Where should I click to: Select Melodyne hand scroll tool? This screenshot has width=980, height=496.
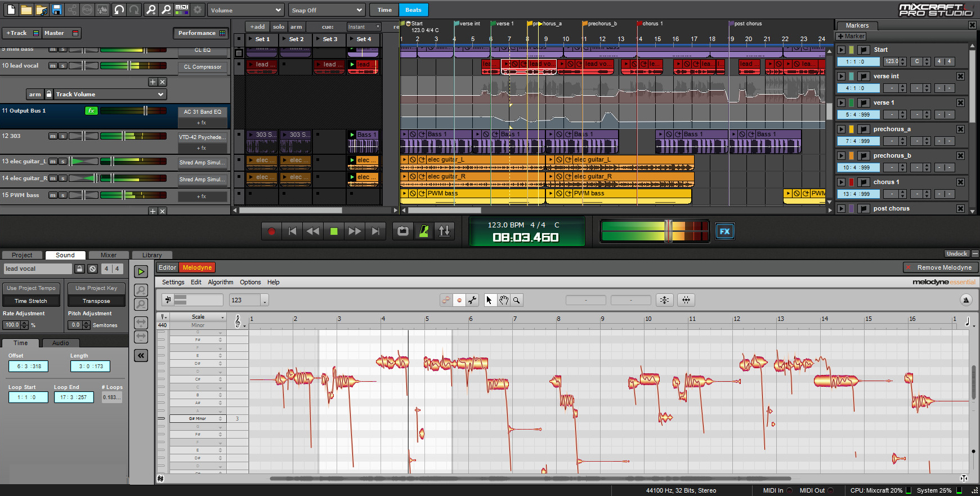(x=503, y=300)
